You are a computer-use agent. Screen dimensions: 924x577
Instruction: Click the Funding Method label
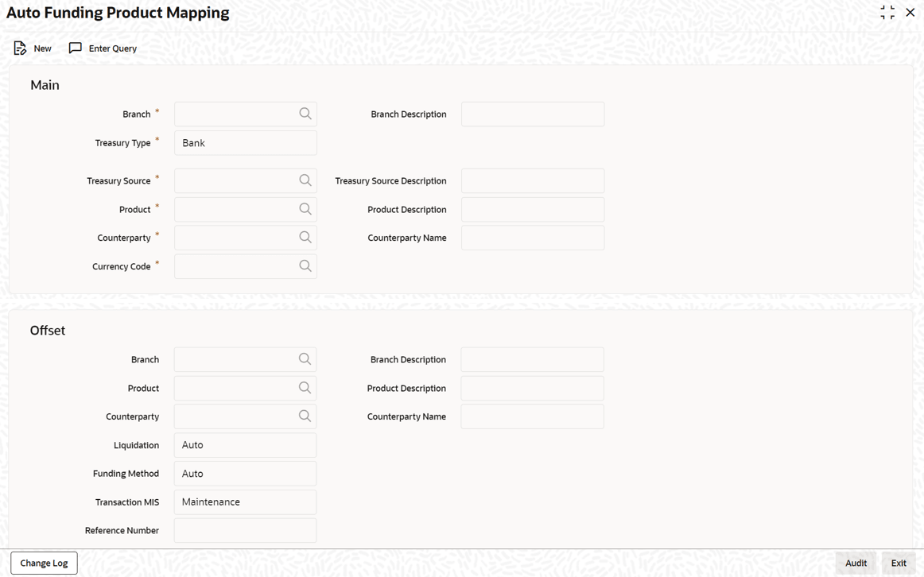point(126,474)
